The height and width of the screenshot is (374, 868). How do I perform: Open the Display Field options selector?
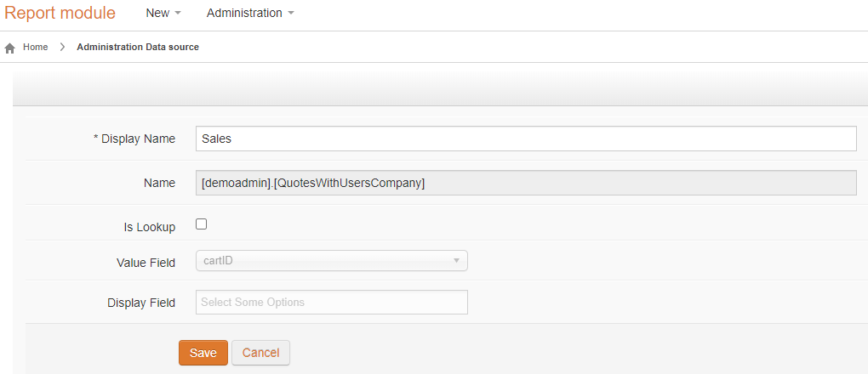(x=332, y=303)
